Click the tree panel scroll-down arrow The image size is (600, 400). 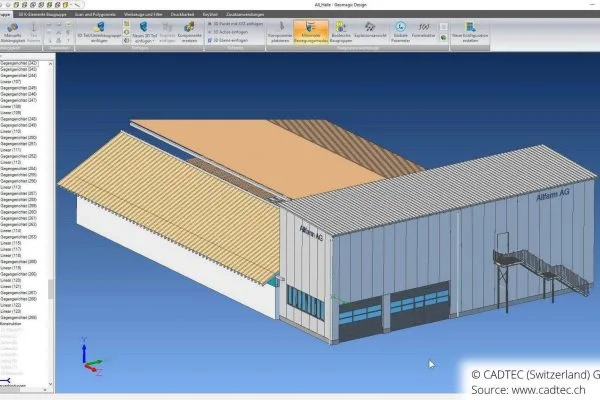51,384
